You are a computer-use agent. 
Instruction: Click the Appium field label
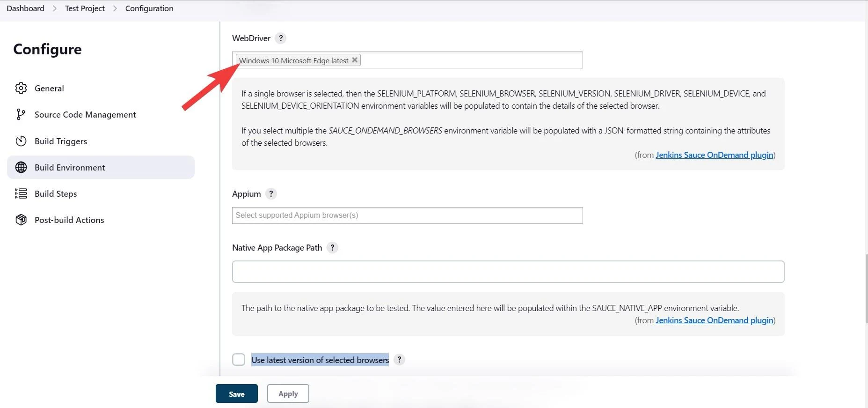247,194
